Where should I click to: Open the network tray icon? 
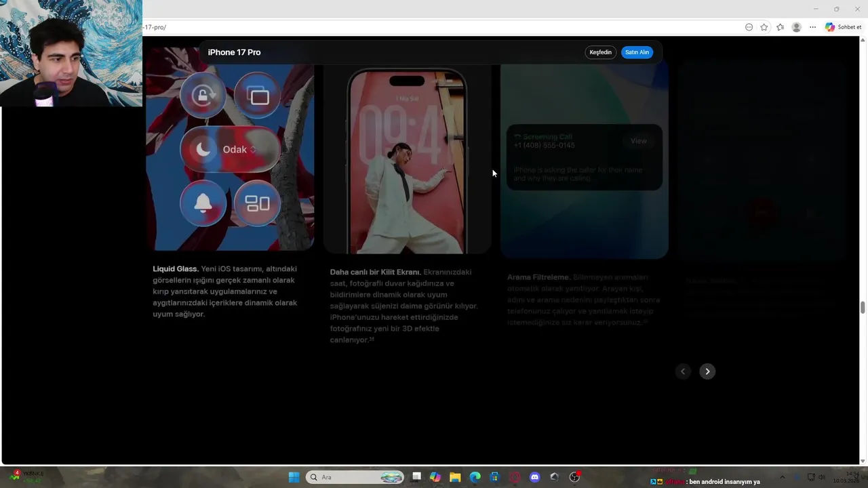coord(811,477)
